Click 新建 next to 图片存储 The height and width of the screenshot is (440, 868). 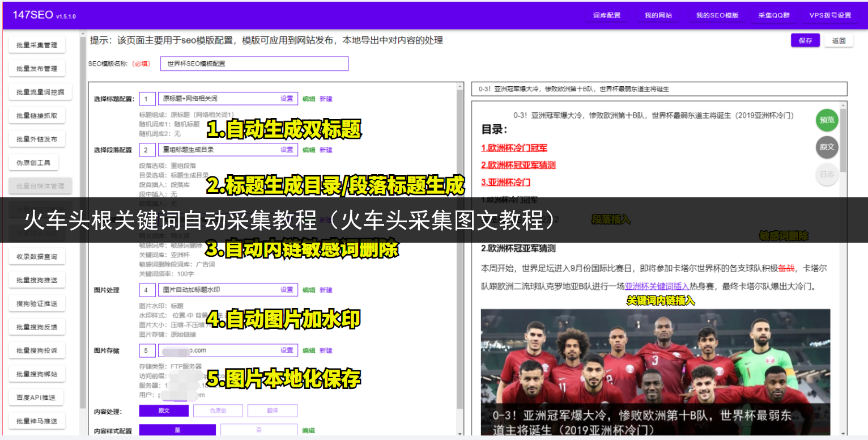point(326,350)
